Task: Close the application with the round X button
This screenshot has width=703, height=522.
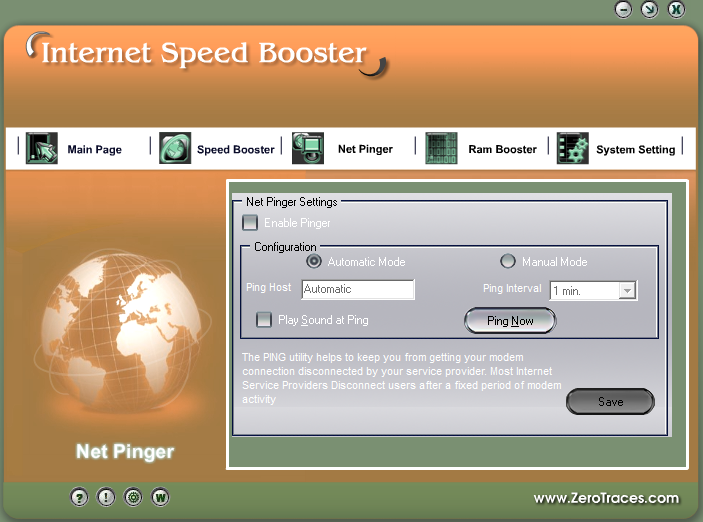Action: coord(677,9)
